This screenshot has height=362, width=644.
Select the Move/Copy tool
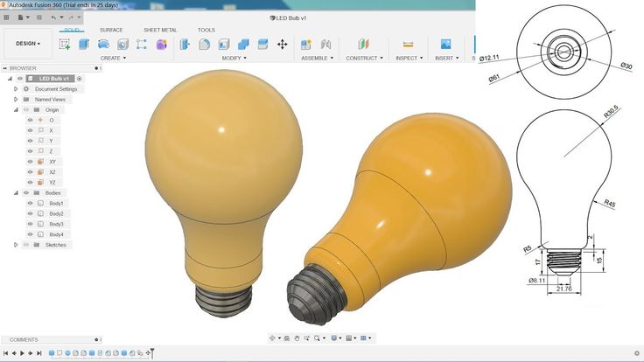[x=282, y=44]
